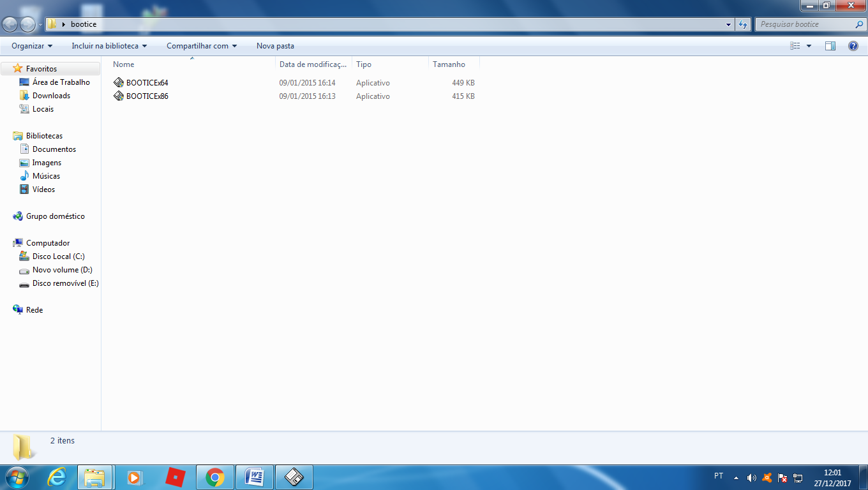Image resolution: width=868 pixels, height=490 pixels.
Task: Click the Roblox icon in the taskbar
Action: point(176,477)
